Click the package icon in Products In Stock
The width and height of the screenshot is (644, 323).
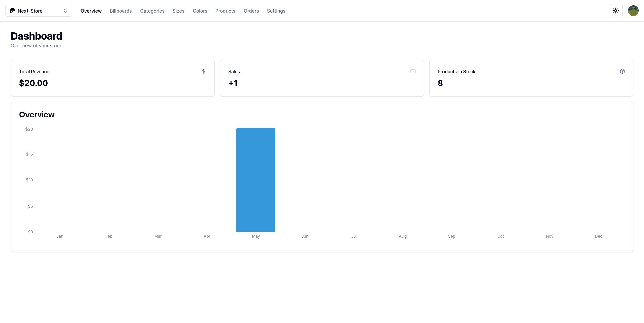[622, 71]
